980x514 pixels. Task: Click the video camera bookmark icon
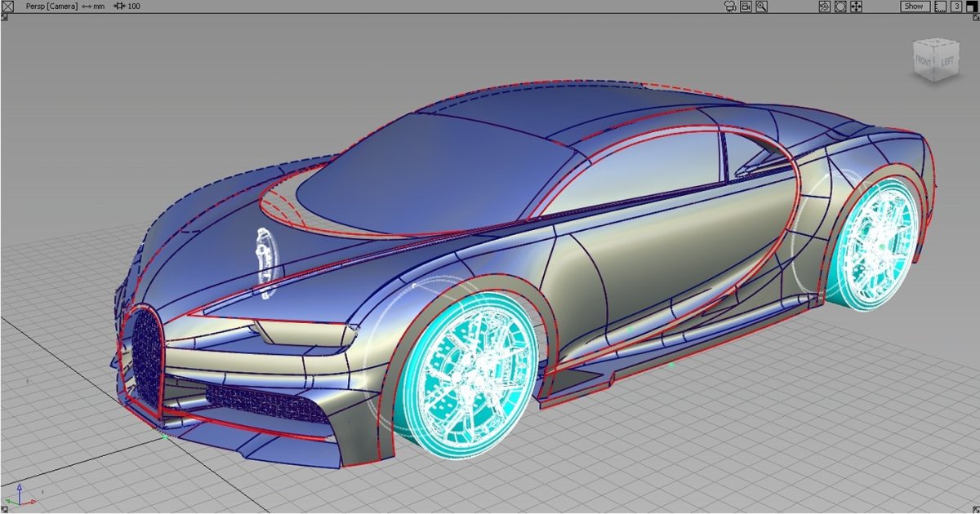click(x=746, y=6)
